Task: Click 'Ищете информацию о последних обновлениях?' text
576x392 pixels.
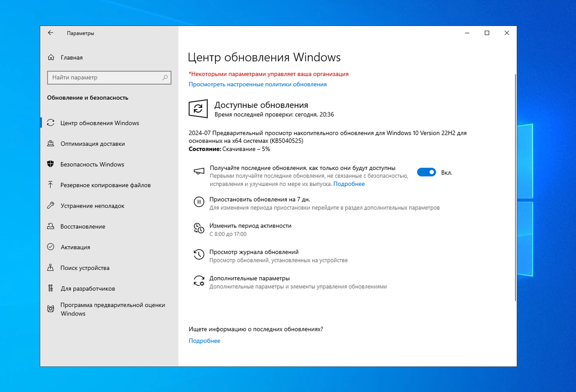Action: [x=256, y=329]
